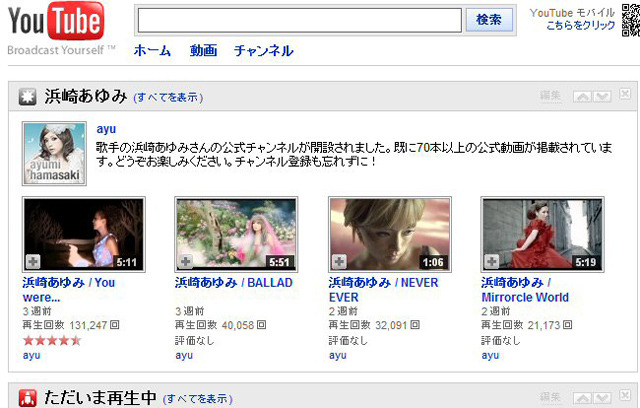Move 浜崎あゆみ section up with arrow
The height and width of the screenshot is (408, 640).
(582, 97)
